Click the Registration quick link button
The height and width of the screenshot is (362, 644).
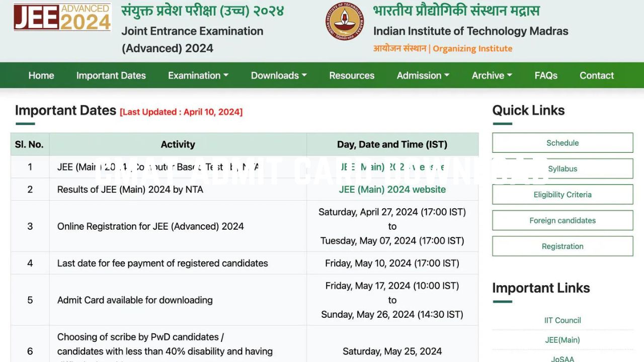coord(562,246)
